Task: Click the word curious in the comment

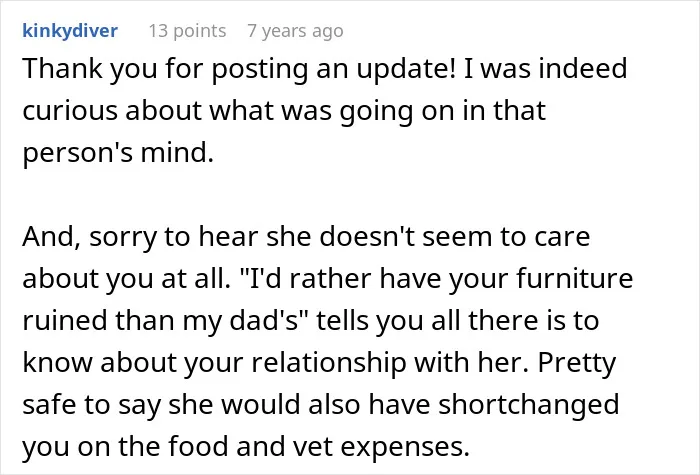Action: click(x=70, y=111)
